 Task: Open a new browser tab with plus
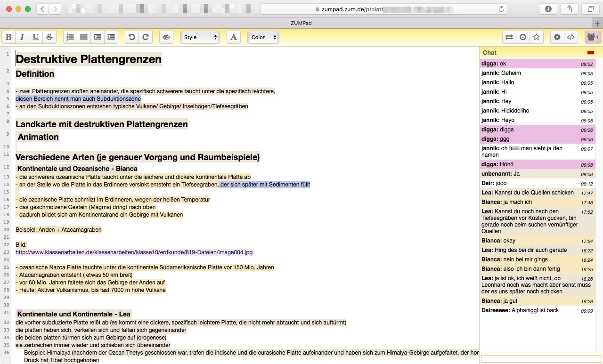[x=598, y=23]
